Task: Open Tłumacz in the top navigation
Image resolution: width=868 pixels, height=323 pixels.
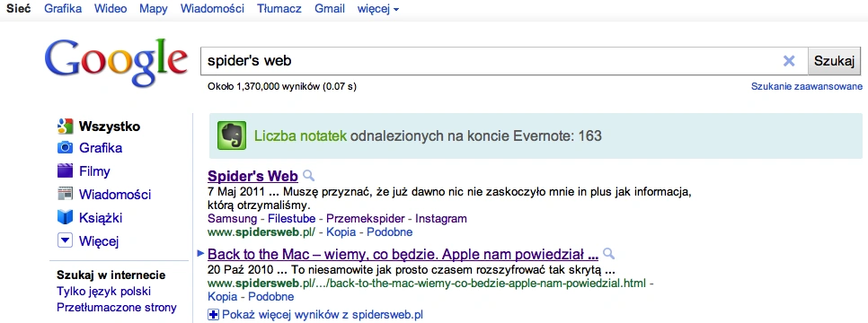Action: tap(279, 9)
